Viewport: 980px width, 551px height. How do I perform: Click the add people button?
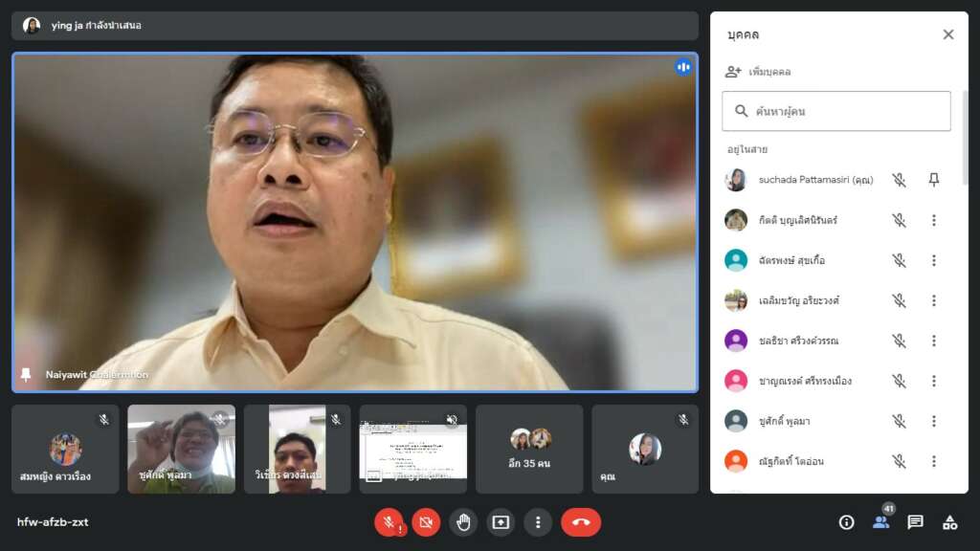click(x=758, y=72)
